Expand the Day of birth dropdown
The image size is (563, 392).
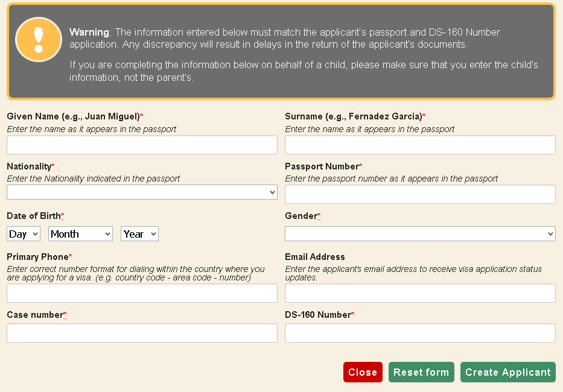click(x=24, y=234)
